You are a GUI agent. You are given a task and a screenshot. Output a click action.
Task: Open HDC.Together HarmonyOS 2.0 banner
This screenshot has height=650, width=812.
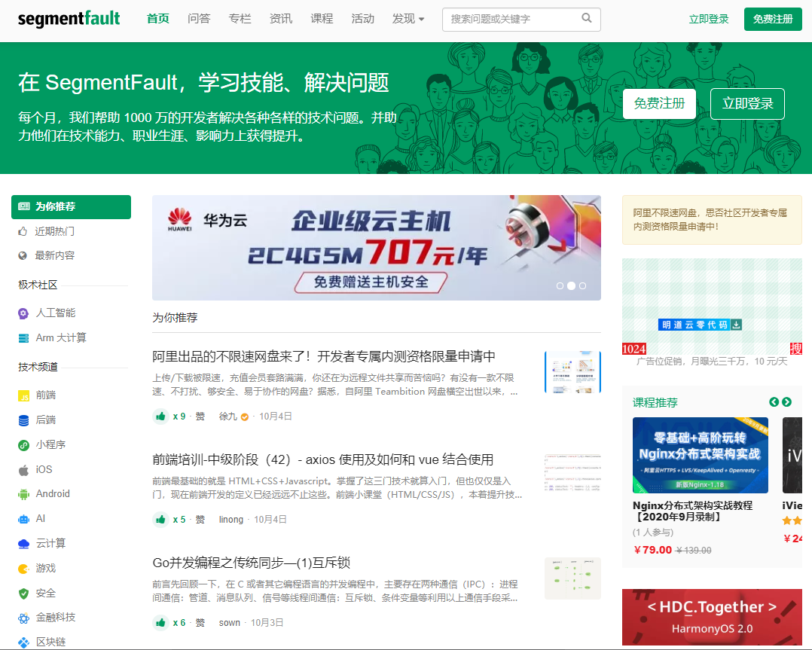(712, 617)
